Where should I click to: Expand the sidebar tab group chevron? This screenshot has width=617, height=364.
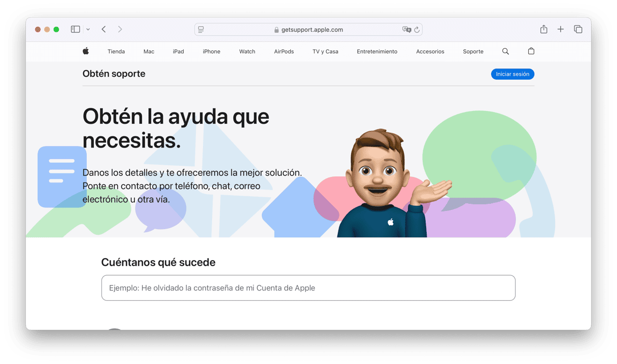pos(88,29)
